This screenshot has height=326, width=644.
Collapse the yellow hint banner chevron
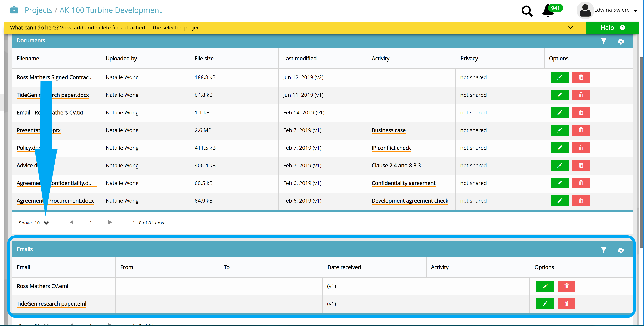[570, 28]
